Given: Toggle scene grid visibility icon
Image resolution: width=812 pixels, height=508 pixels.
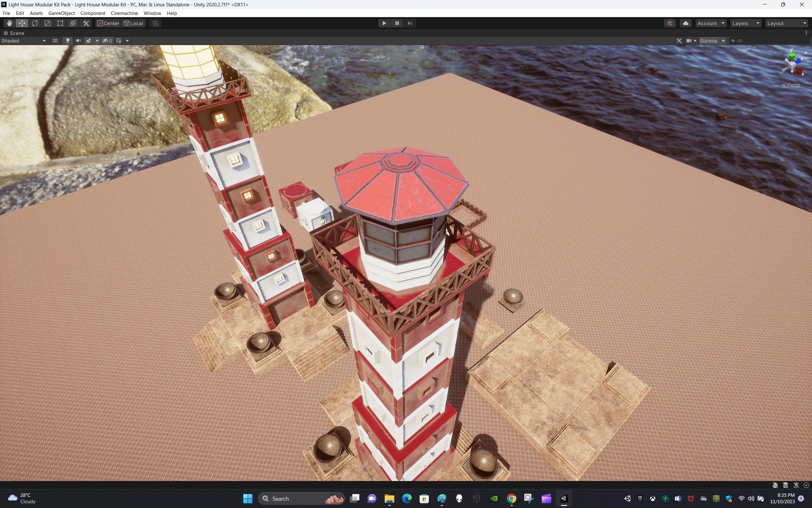Looking at the screenshot, I should [x=119, y=41].
